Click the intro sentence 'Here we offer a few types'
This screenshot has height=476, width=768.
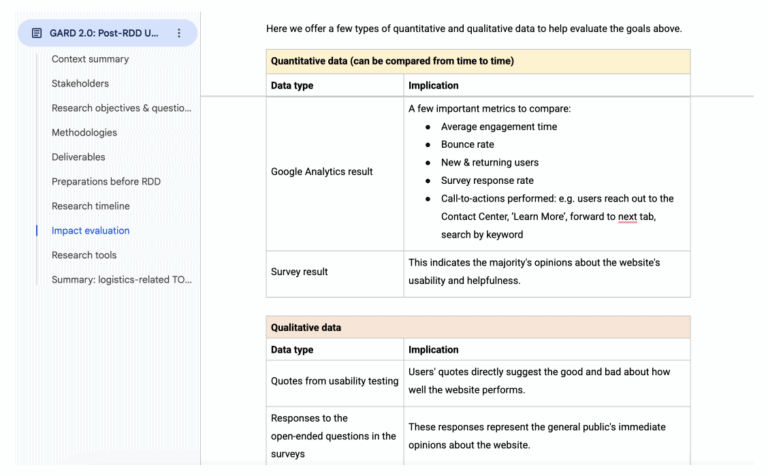474,28
